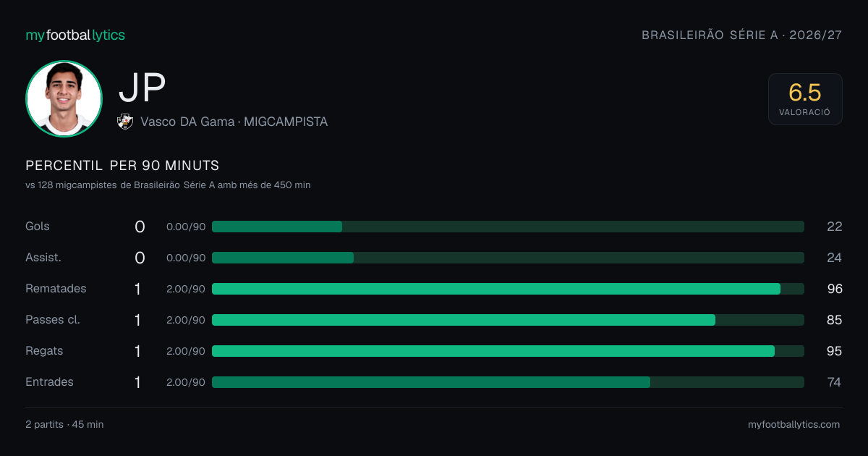Screen dimensions: 868x456
Task: Select the Rematades stat label
Action: pyautogui.click(x=56, y=289)
